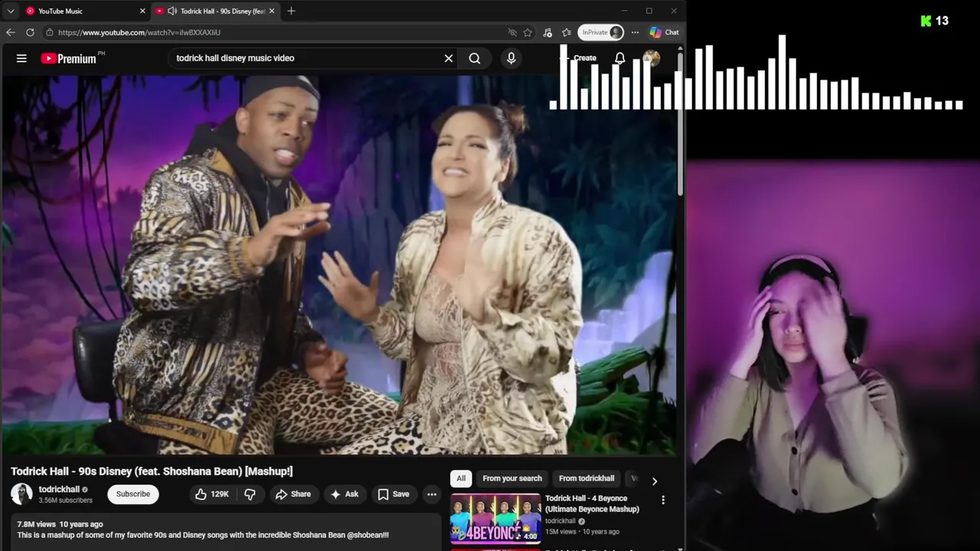980x551 pixels.
Task: Open todrickhall channel name link
Action: 59,490
